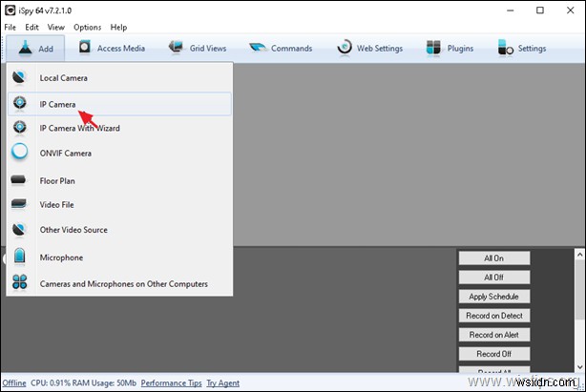The height and width of the screenshot is (392, 586).
Task: Open the File menu
Action: 10,28
